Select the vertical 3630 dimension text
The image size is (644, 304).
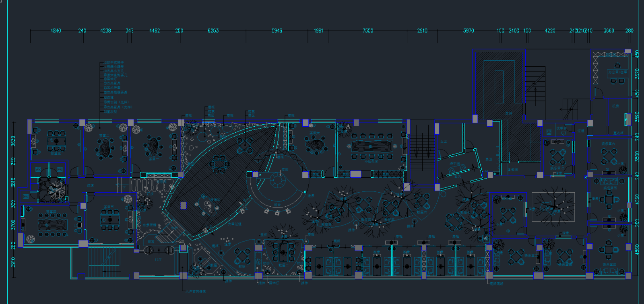(x=13, y=141)
